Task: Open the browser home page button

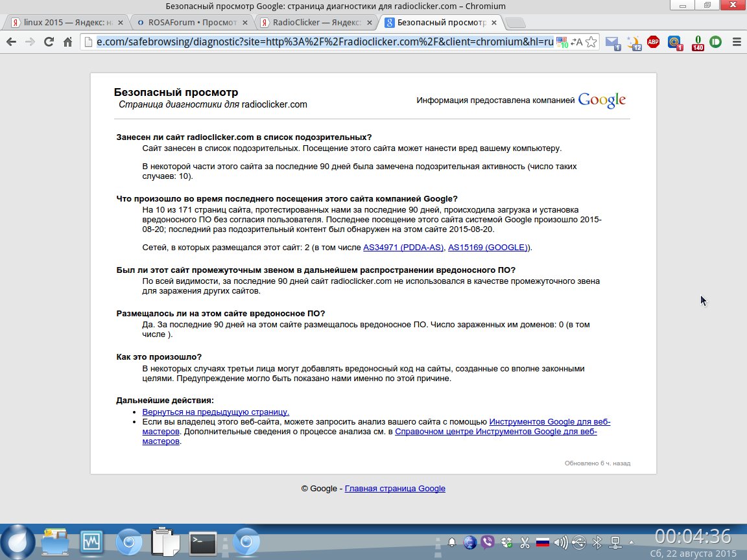Action: (67, 42)
